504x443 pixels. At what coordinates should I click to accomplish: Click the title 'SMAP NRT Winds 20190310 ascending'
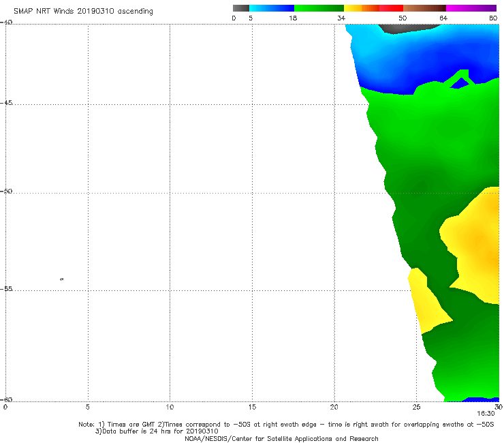83,12
